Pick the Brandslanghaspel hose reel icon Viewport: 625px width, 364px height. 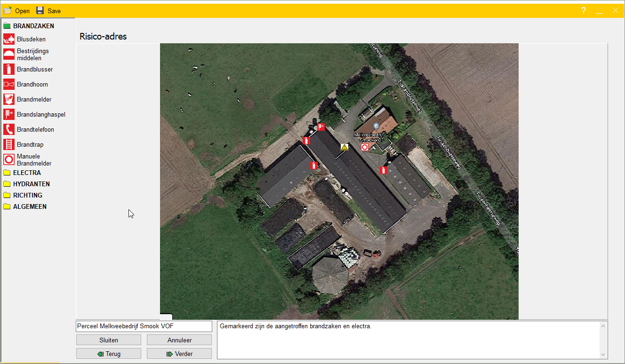coord(9,115)
